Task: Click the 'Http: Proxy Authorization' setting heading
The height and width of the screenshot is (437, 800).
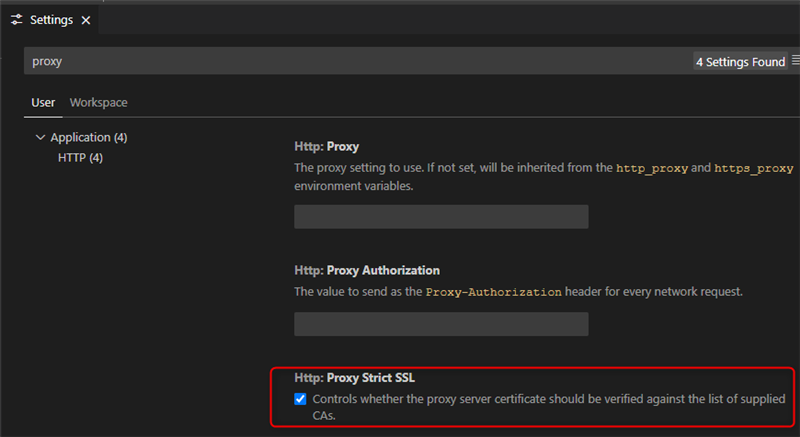Action: pos(367,270)
